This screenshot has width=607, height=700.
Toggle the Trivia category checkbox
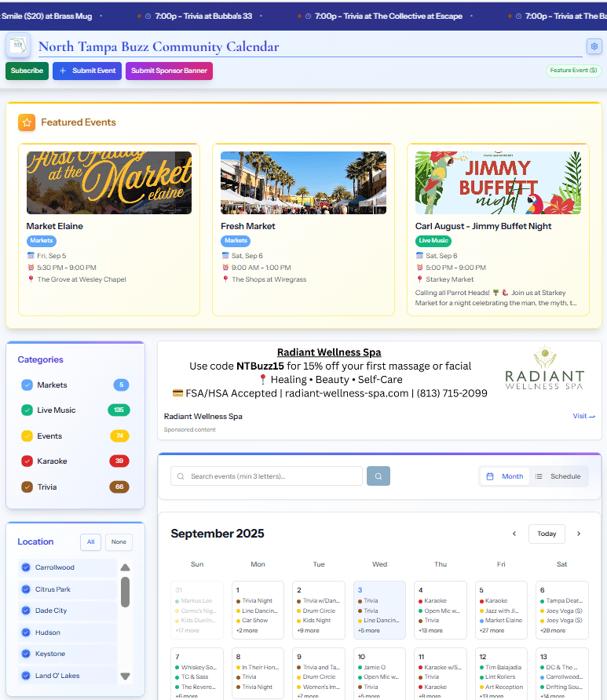click(27, 487)
